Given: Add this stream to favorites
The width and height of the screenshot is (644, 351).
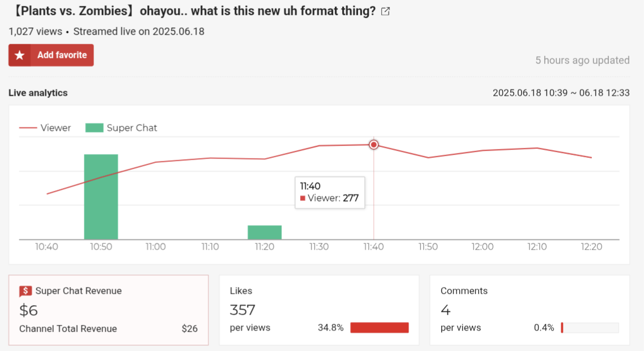Looking at the screenshot, I should point(51,55).
